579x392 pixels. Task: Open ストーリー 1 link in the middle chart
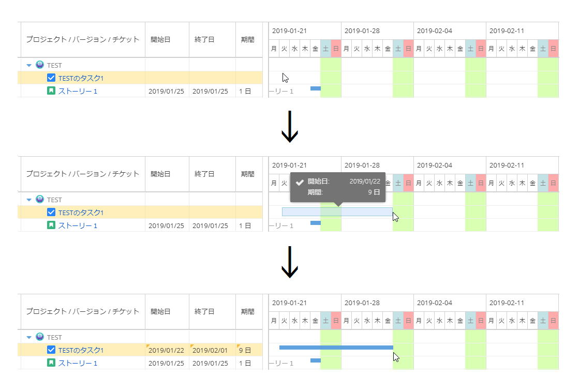click(78, 225)
